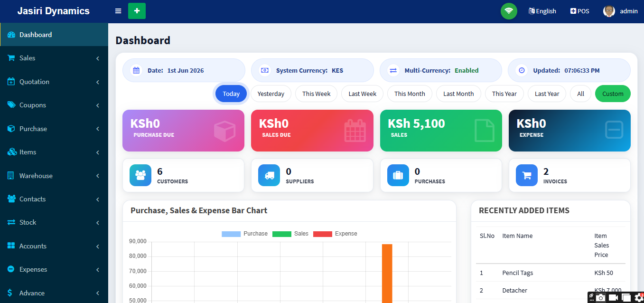Screen dimensions: 644x303
Task: Select the Last Week date filter
Action: click(362, 94)
